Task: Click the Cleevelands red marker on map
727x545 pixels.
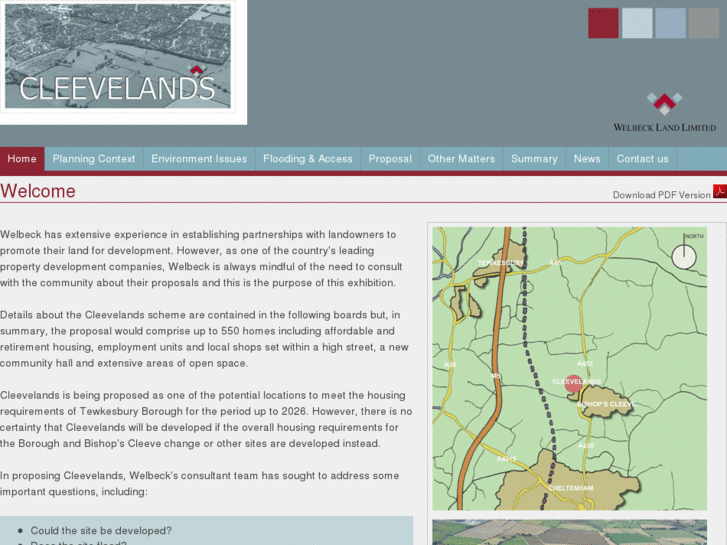Action: (x=574, y=384)
